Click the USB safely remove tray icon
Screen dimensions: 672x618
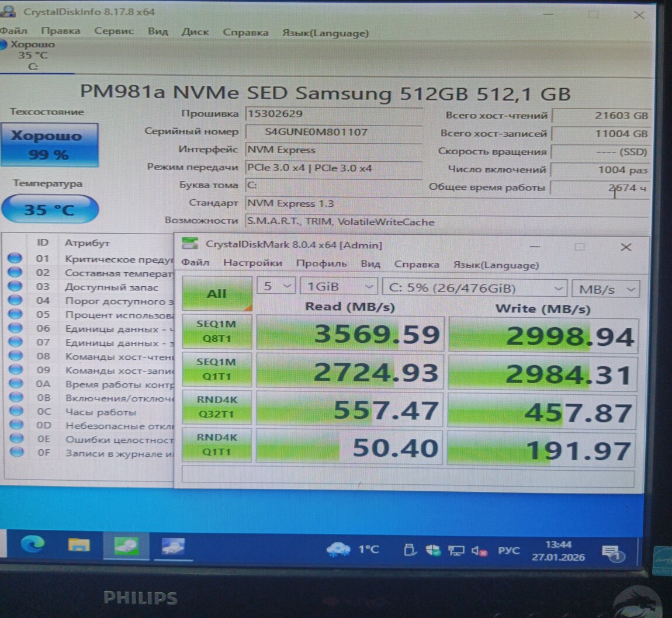(x=410, y=550)
